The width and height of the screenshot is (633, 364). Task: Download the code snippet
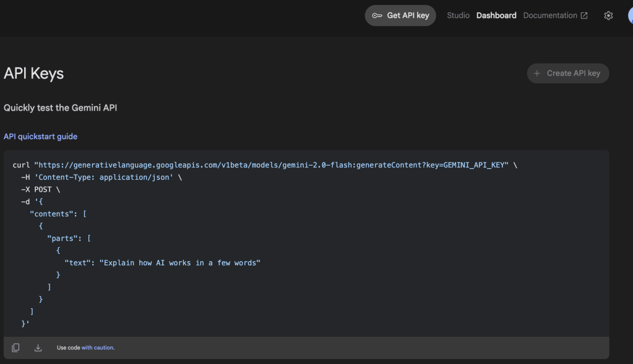click(x=38, y=348)
